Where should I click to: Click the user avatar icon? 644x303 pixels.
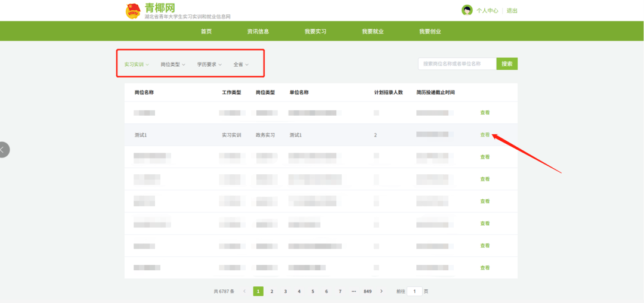(x=467, y=10)
